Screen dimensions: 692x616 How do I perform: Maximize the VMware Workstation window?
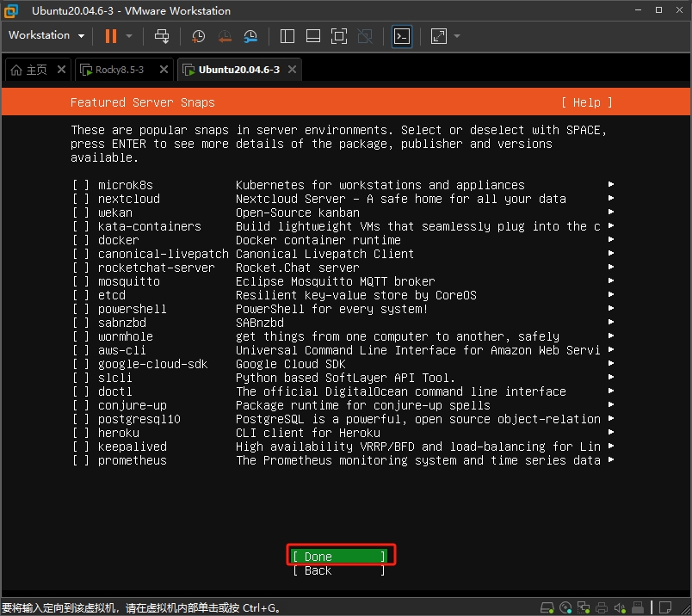click(x=659, y=10)
